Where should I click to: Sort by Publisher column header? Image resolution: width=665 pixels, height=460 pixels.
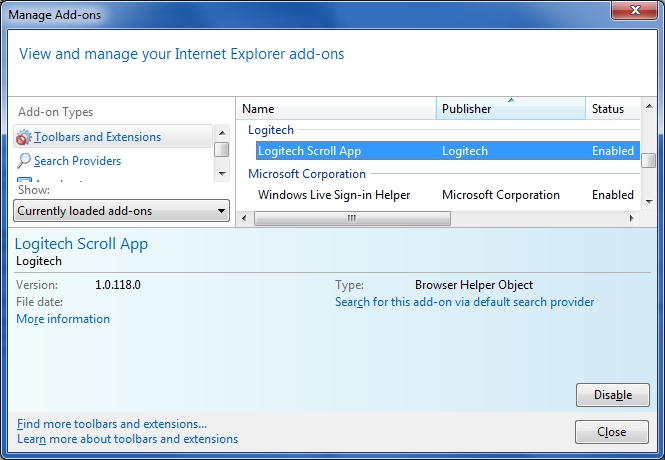[511, 109]
